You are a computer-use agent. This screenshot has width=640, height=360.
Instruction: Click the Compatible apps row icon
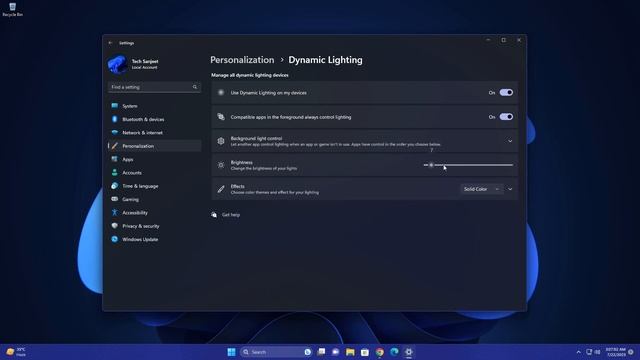221,117
